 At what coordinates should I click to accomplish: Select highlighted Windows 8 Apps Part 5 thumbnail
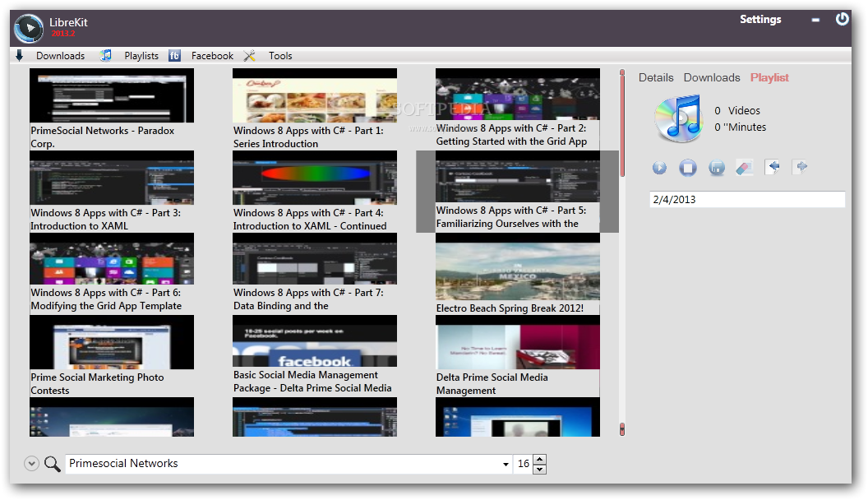518,177
